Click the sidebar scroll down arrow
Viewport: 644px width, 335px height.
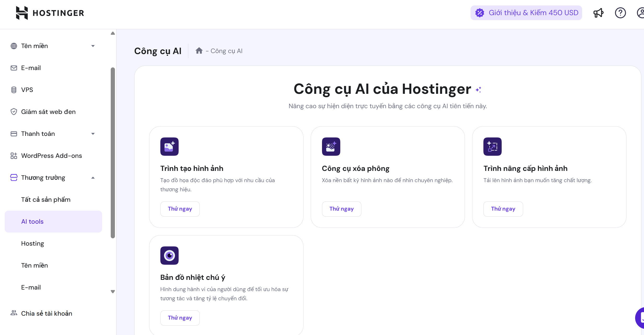[113, 292]
